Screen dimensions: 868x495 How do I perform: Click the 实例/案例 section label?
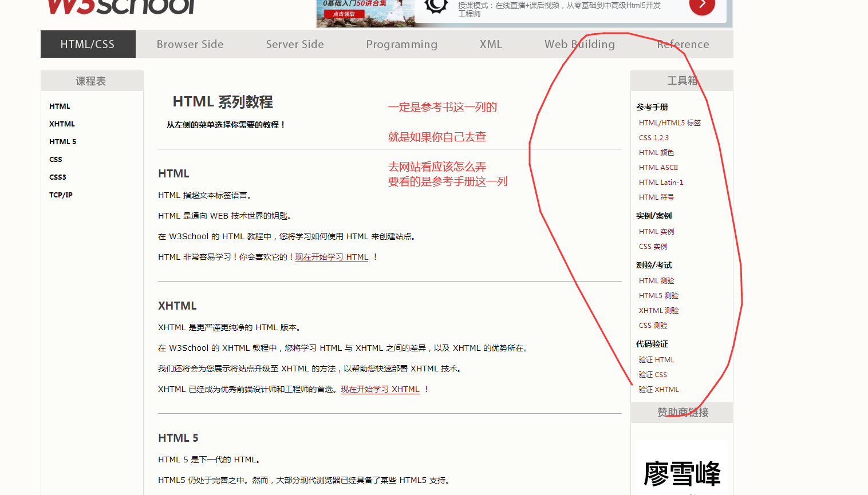click(654, 216)
